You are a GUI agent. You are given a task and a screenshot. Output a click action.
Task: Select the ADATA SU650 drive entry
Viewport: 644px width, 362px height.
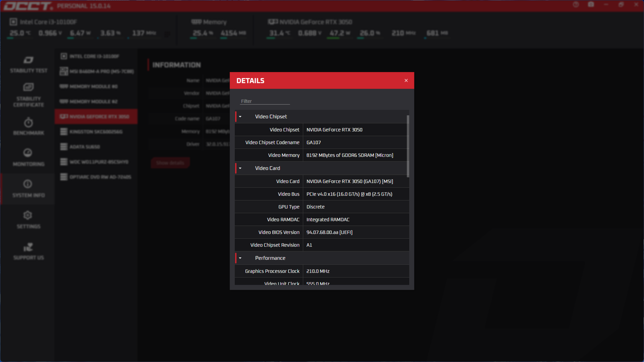click(x=96, y=147)
